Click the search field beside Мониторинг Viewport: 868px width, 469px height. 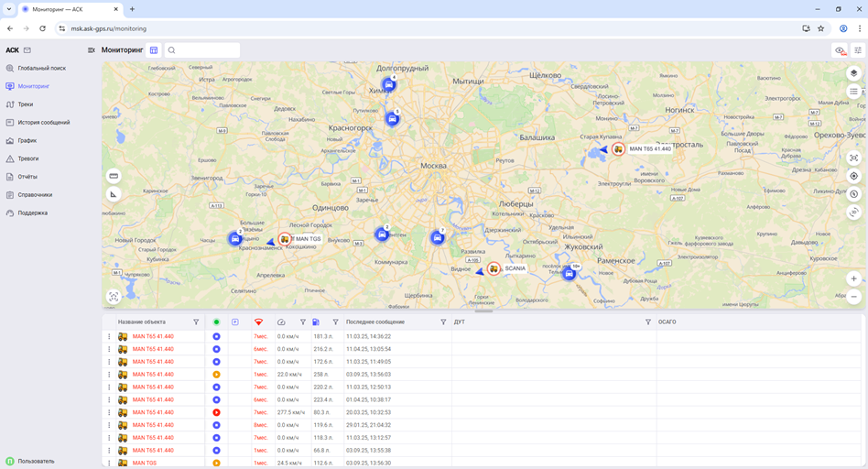click(205, 50)
